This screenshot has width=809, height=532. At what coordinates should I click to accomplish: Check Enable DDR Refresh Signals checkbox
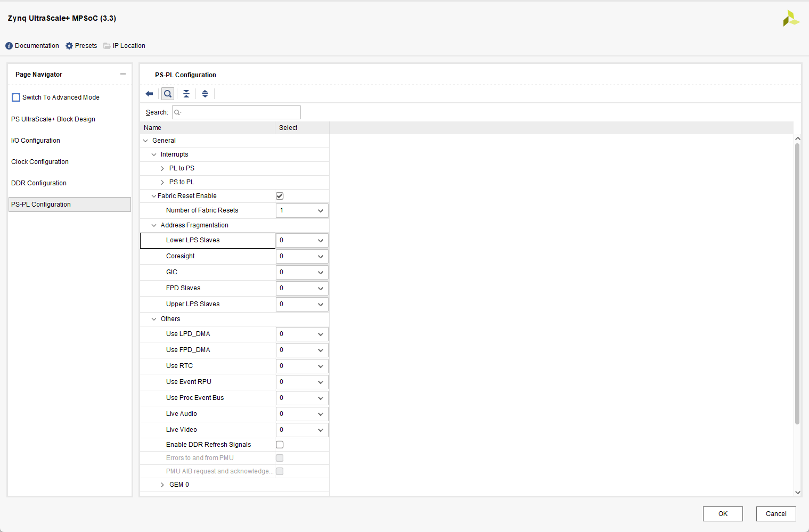[x=280, y=445]
